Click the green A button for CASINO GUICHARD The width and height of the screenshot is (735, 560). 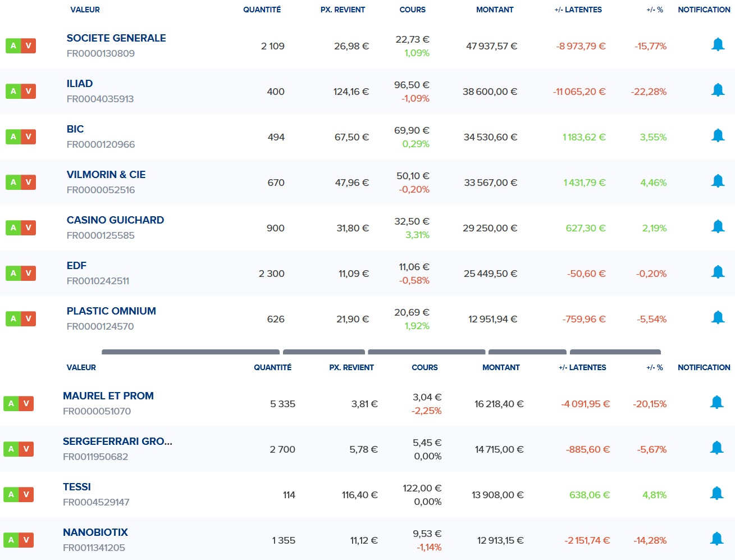tap(13, 228)
